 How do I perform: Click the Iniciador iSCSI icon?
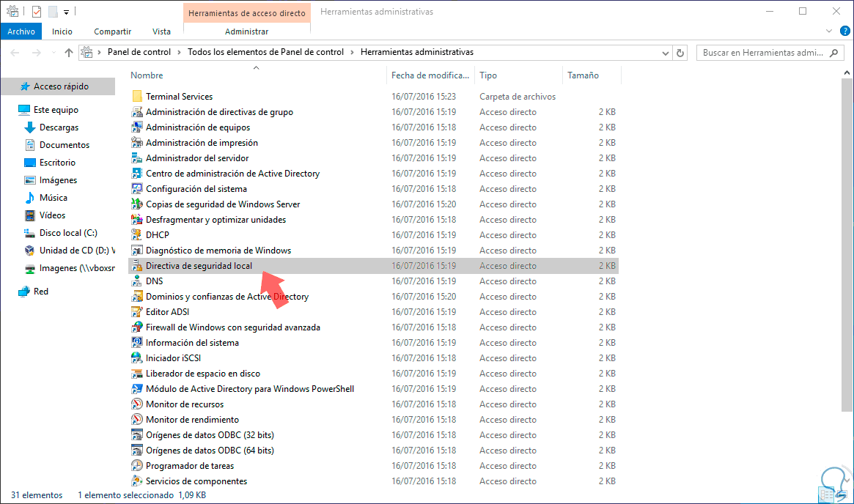[x=136, y=357]
